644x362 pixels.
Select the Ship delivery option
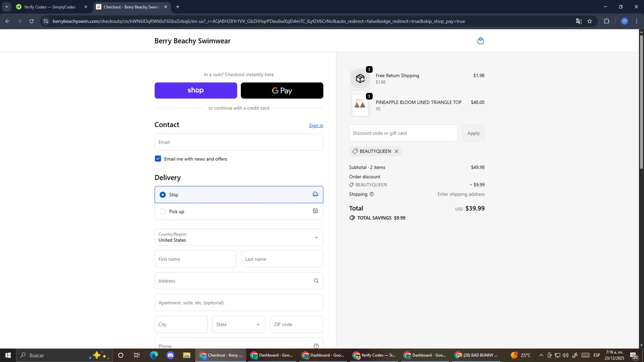[239, 195]
